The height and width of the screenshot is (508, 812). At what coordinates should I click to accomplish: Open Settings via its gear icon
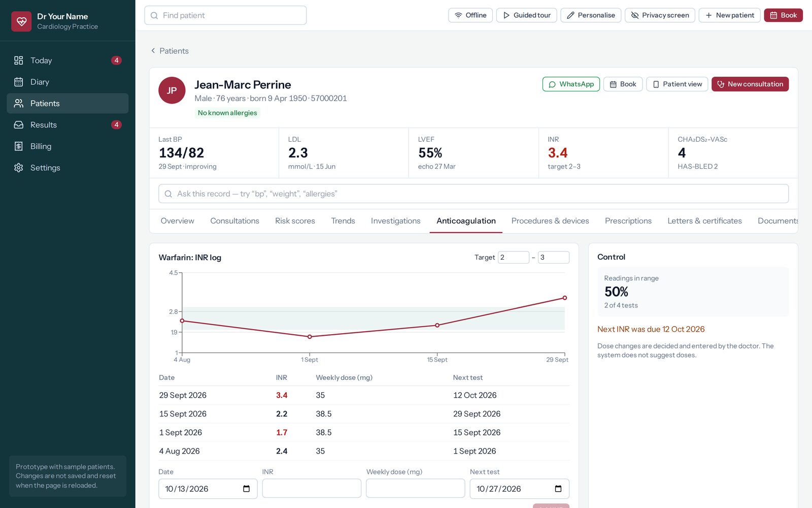[19, 168]
